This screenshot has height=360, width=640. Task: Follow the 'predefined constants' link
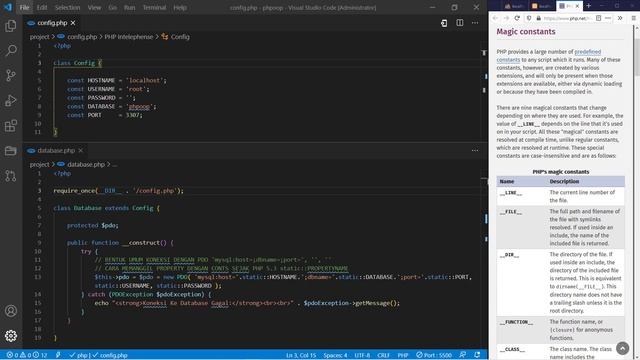pos(549,56)
